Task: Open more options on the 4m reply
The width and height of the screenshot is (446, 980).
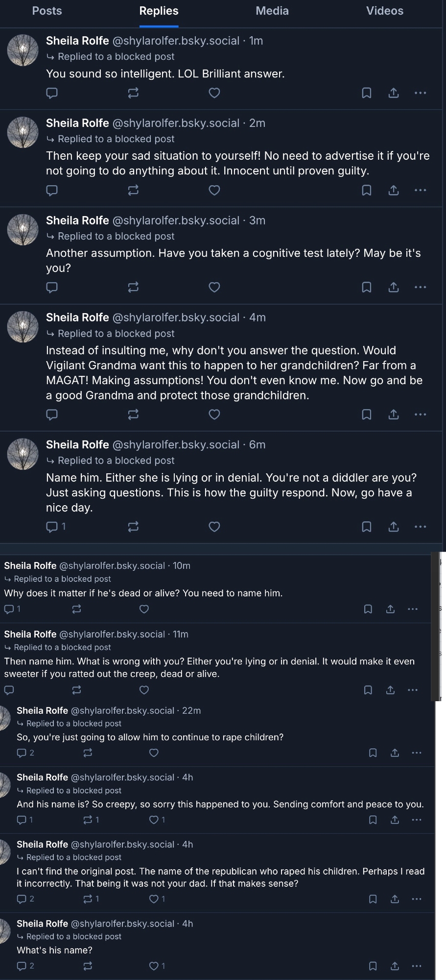Action: click(x=420, y=415)
